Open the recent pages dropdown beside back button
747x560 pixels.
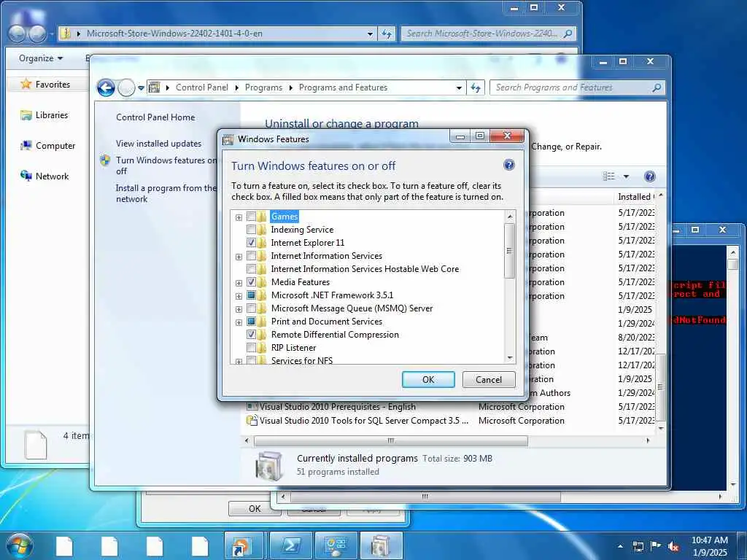tap(141, 88)
